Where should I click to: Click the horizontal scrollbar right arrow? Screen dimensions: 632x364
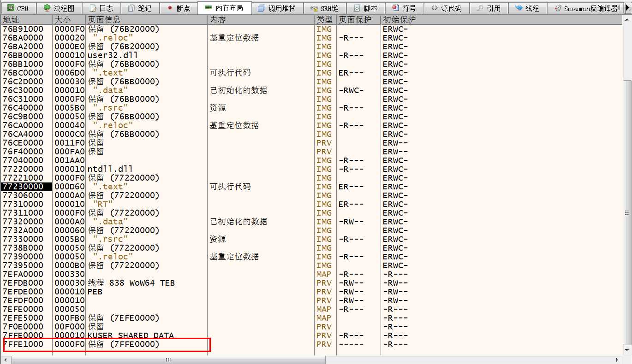point(618,360)
